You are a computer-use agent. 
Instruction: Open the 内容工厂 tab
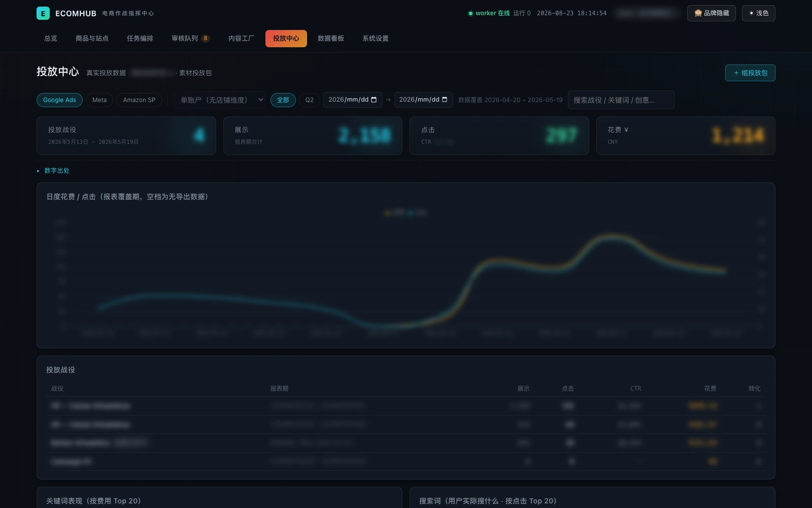click(241, 39)
